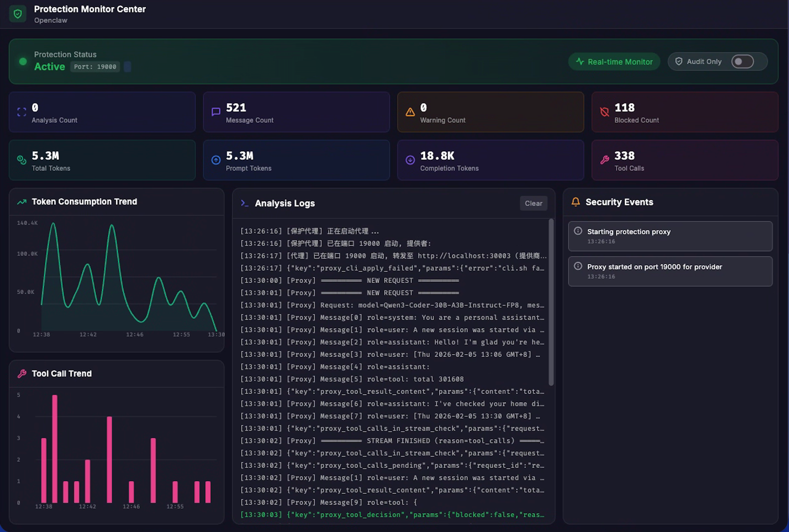789x532 pixels.
Task: Enable Real-time Monitor mode
Action: click(614, 61)
